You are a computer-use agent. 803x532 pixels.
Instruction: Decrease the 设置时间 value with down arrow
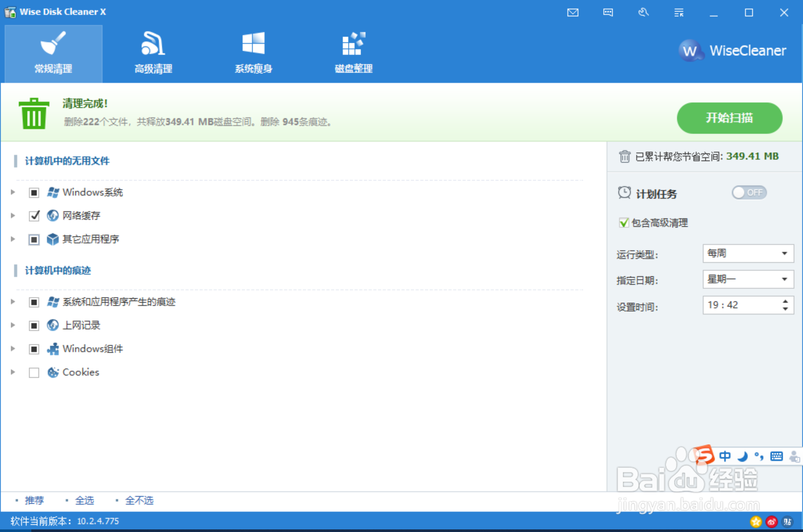785,309
